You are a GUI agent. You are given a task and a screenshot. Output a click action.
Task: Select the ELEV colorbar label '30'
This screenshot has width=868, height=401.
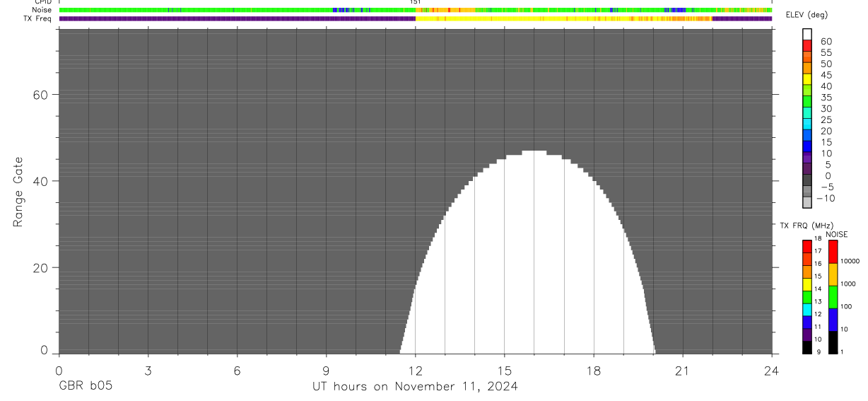click(x=826, y=108)
